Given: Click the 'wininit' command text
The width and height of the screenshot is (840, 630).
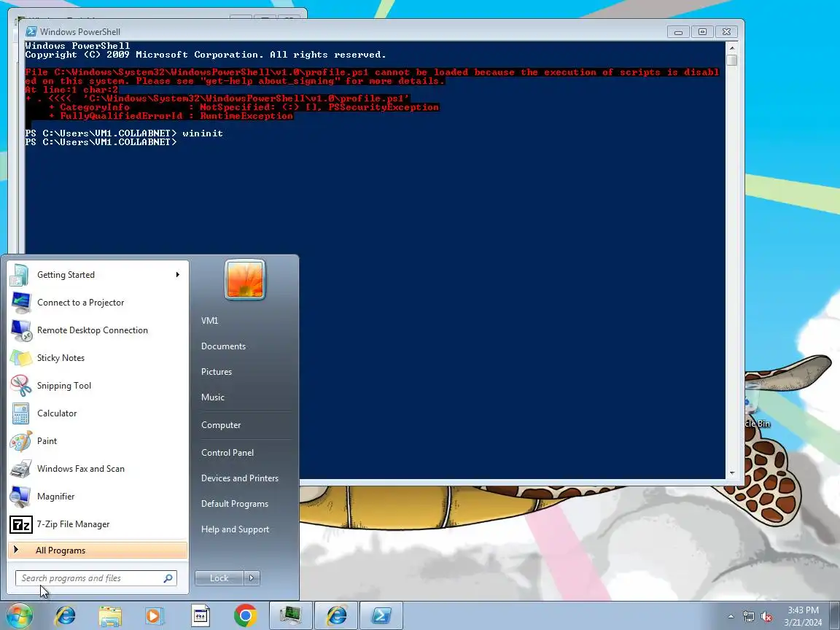Looking at the screenshot, I should click(x=203, y=133).
